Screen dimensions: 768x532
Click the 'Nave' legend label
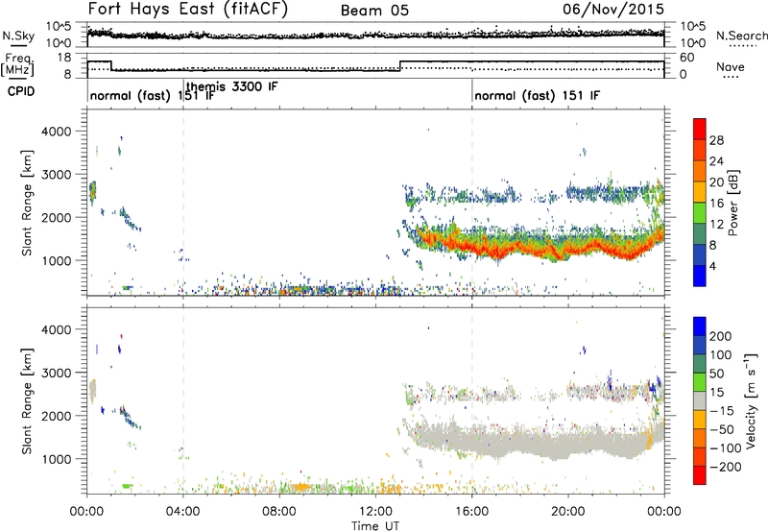point(731,67)
